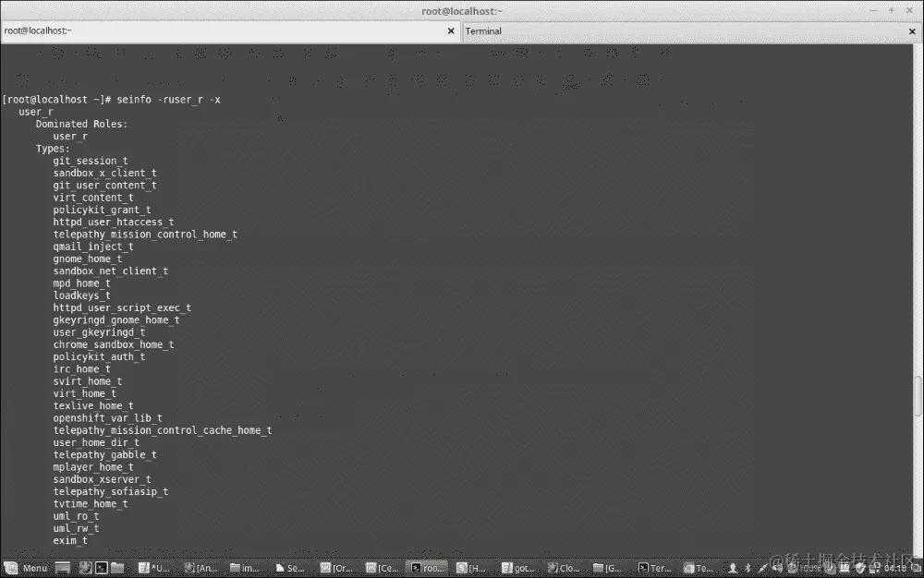Click the 'loadkeys_t' line

81,295
